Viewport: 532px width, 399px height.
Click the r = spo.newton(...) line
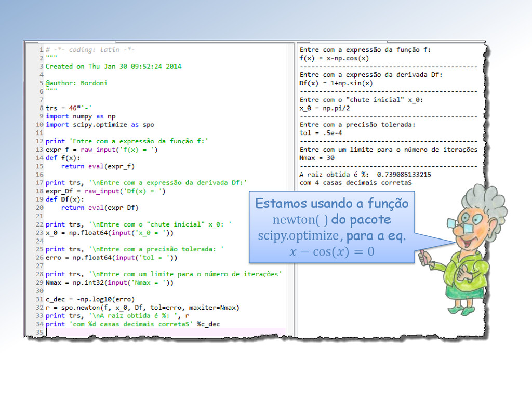[142, 308]
